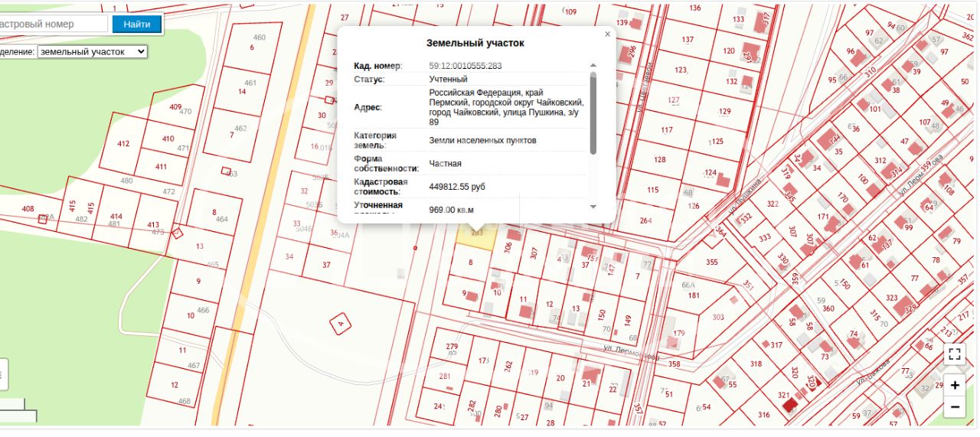Select the highlighted yellow parcel 283

(475, 233)
